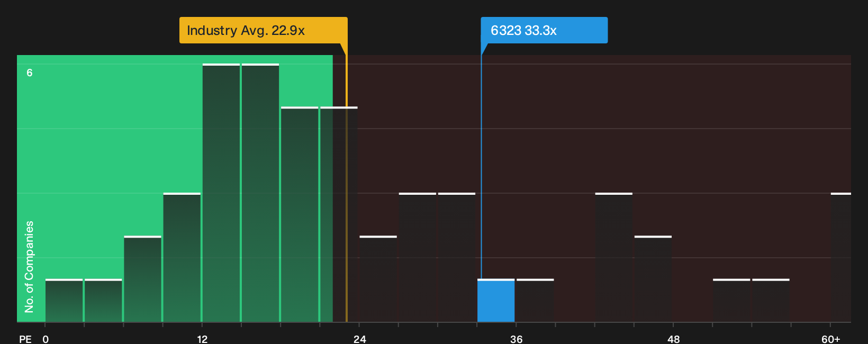
Task: Select the dark bar just right of PE 36
Action: 535,301
